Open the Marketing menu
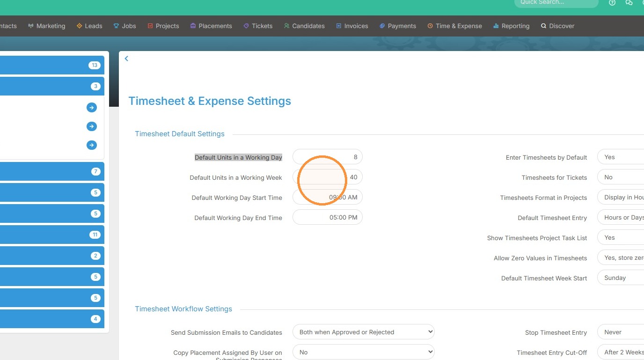The width and height of the screenshot is (644, 360). [46, 26]
